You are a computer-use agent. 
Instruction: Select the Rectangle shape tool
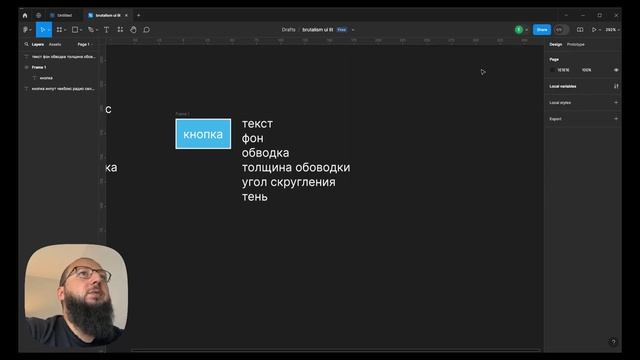pyautogui.click(x=75, y=30)
